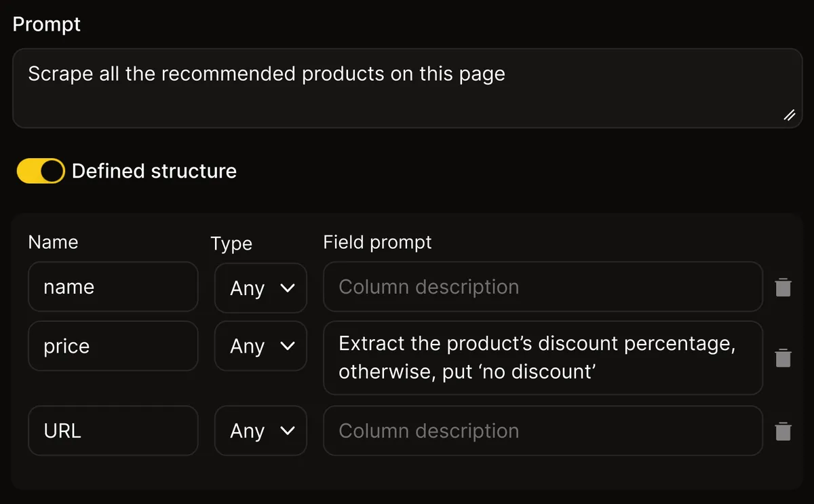This screenshot has height=504, width=814.
Task: Click the 'Type' column header
Action: click(231, 244)
